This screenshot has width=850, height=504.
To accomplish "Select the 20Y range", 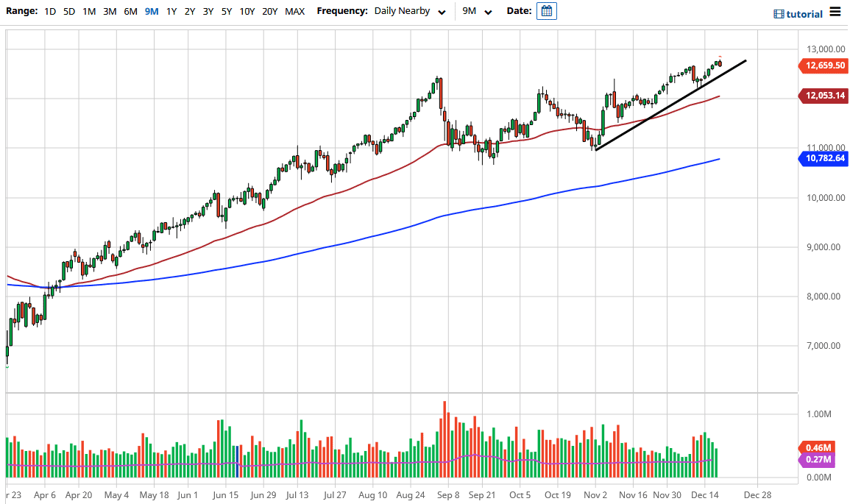I will (269, 11).
